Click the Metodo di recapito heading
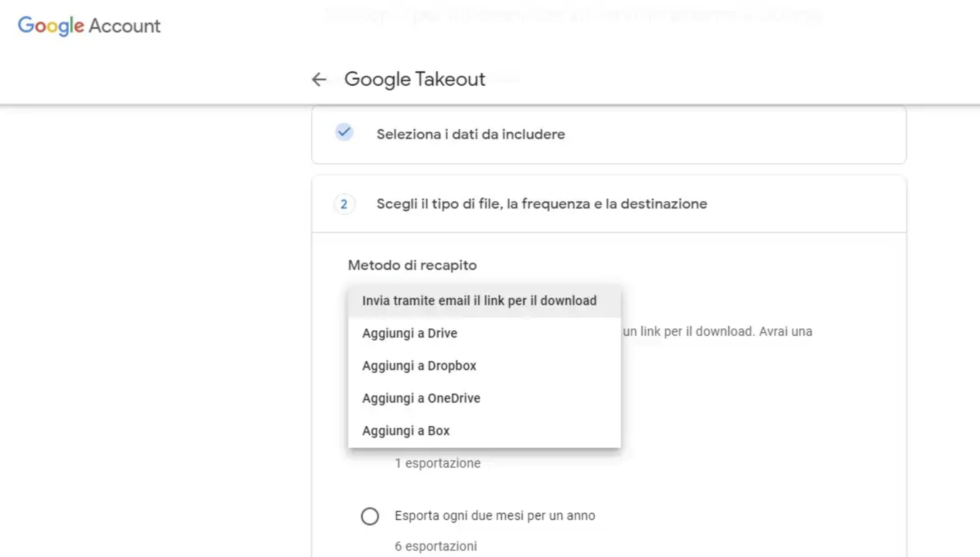The width and height of the screenshot is (980, 557). pos(412,265)
